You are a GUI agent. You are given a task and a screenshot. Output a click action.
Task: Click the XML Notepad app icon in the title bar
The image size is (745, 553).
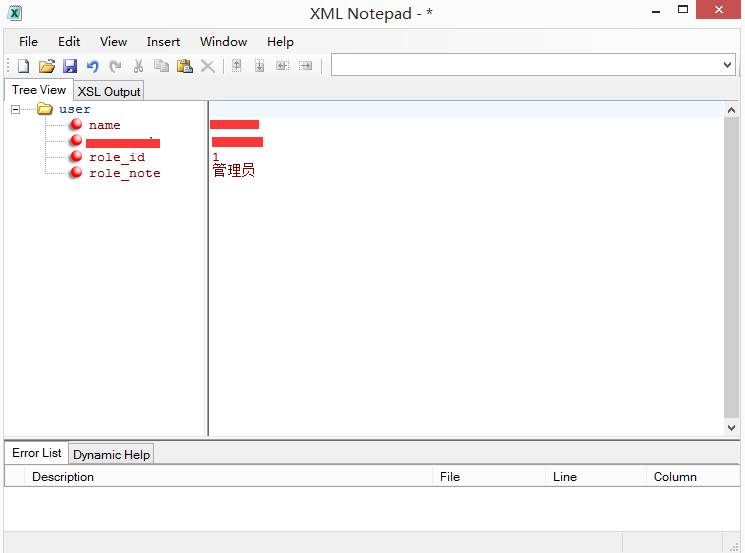coord(14,13)
